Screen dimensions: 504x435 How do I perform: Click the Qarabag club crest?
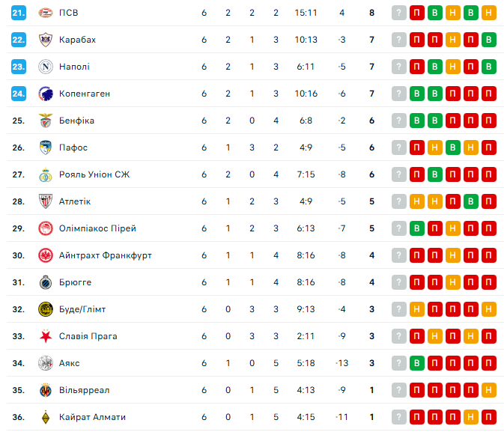coord(45,40)
